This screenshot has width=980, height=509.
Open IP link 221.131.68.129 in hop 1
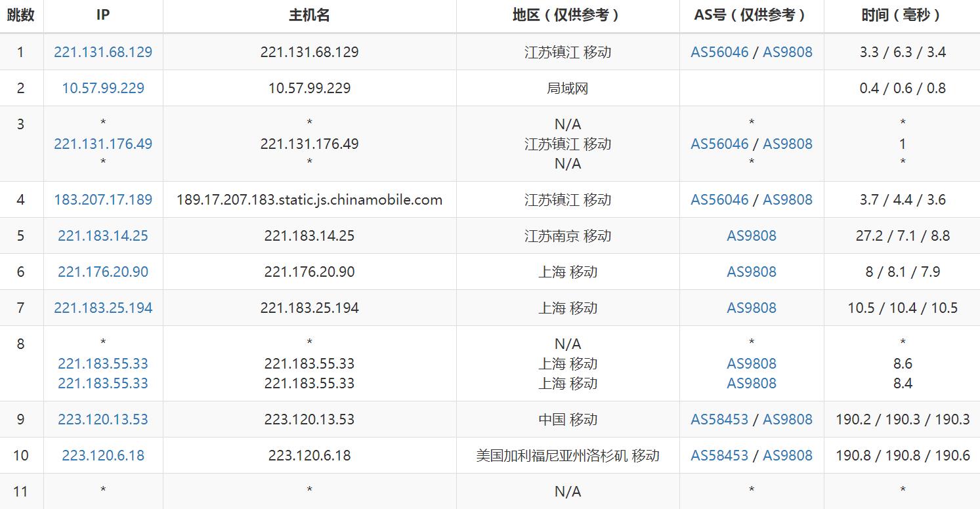coord(103,52)
